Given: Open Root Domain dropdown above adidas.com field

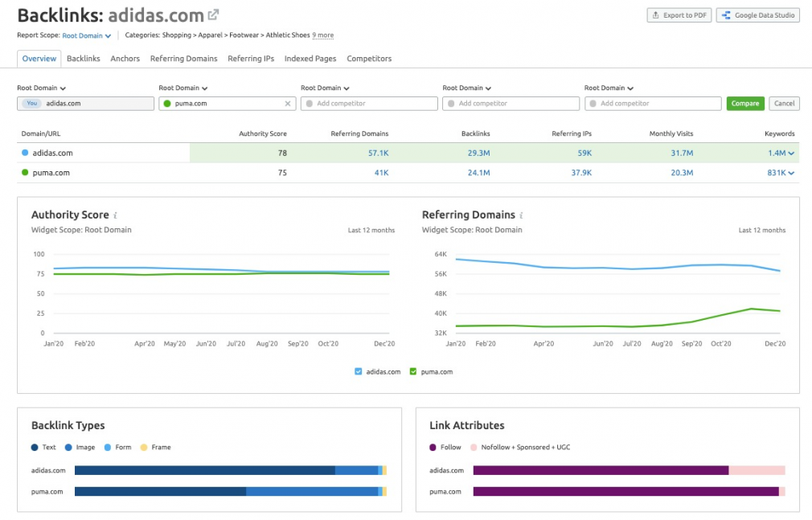Looking at the screenshot, I should 42,88.
